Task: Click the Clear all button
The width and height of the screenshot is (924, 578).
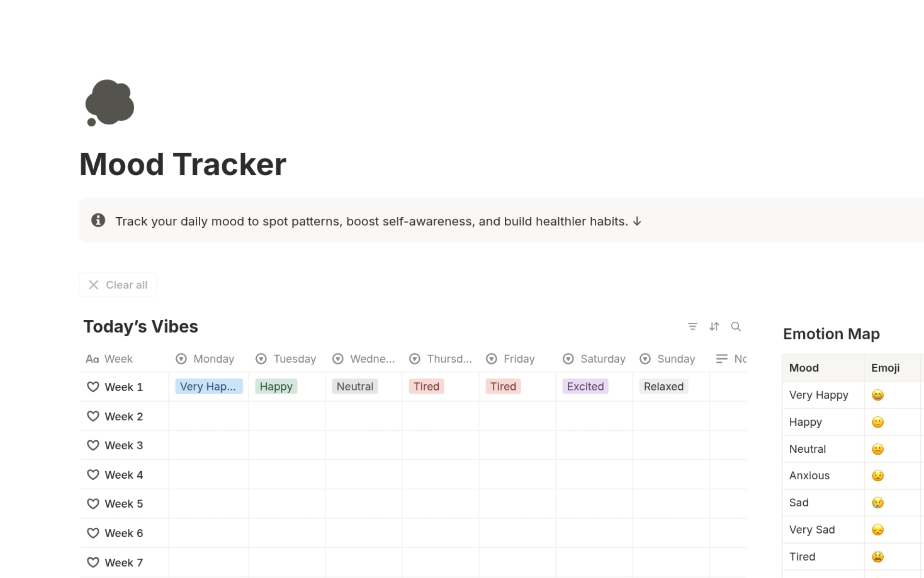Action: click(x=118, y=285)
